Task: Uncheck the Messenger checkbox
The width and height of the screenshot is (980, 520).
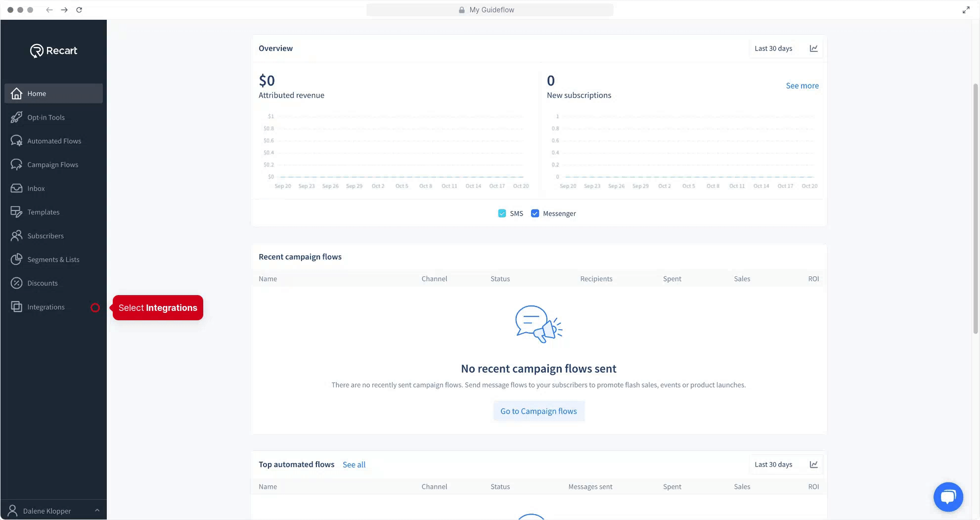Action: click(535, 213)
